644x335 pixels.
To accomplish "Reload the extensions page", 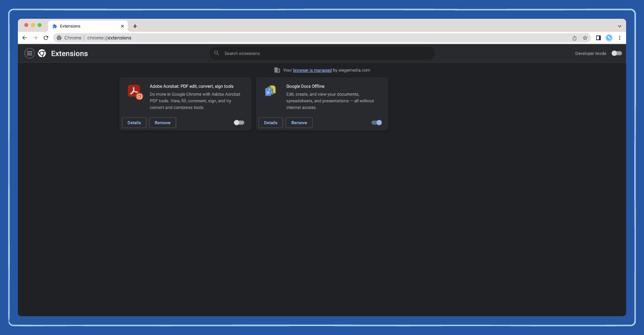I will pyautogui.click(x=46, y=38).
